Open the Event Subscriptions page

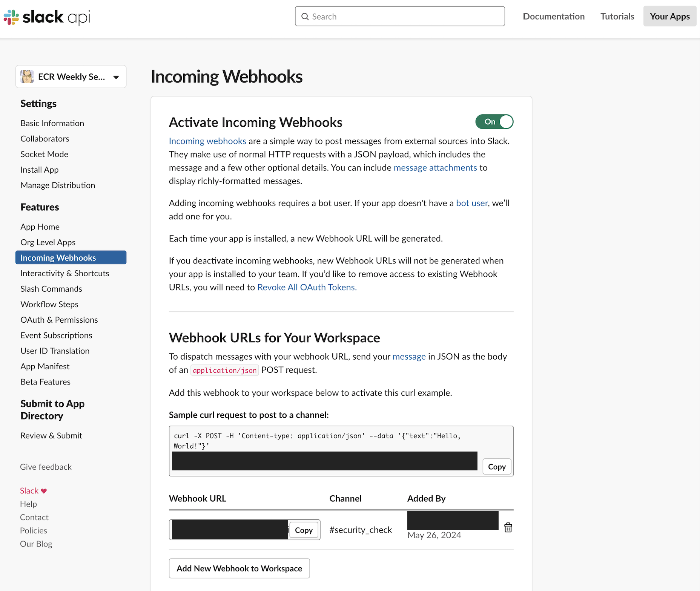[56, 335]
